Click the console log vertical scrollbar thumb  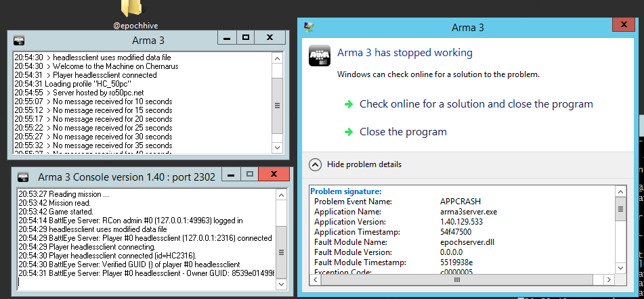[281, 252]
